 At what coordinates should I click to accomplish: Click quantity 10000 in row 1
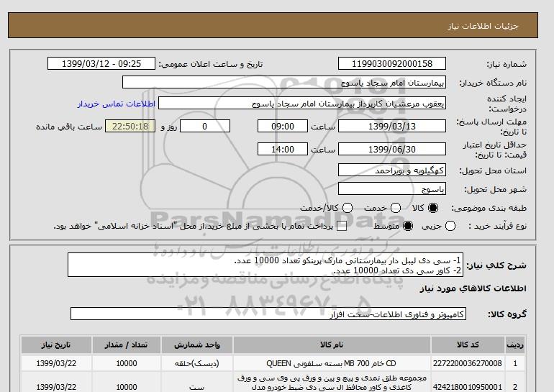(x=127, y=363)
